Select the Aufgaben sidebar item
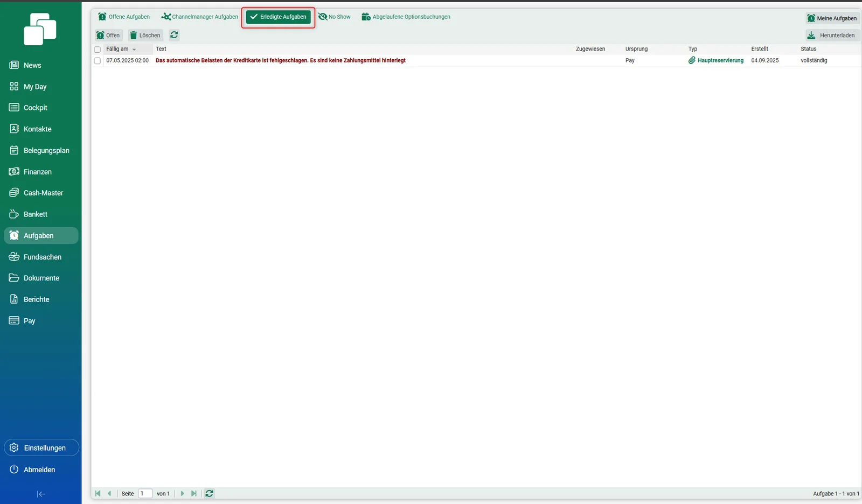The image size is (862, 504). click(x=41, y=235)
